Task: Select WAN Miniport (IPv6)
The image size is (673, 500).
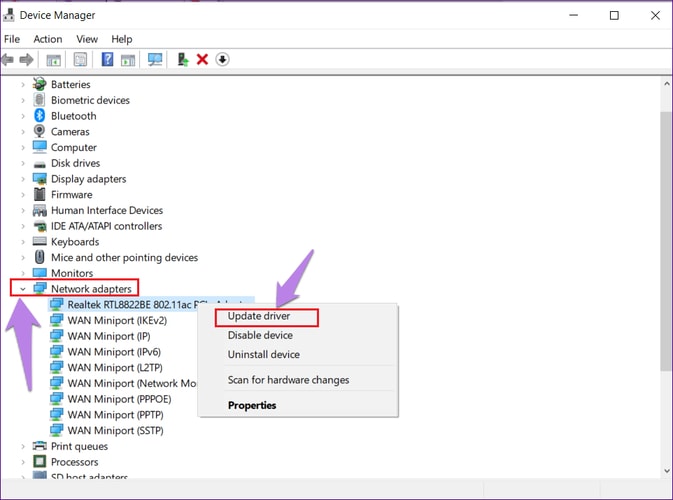Action: [114, 352]
